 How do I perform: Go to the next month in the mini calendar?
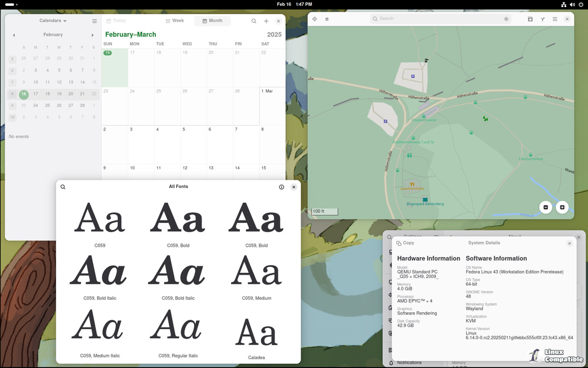click(x=92, y=35)
